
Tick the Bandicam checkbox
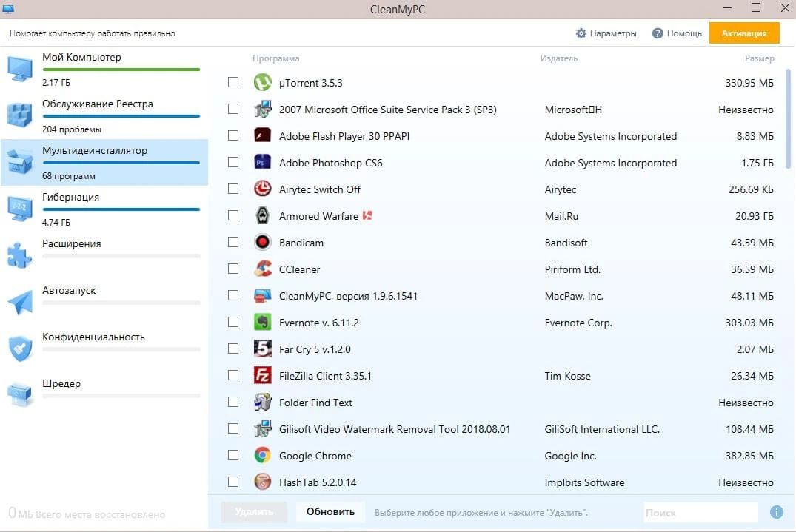(x=233, y=242)
